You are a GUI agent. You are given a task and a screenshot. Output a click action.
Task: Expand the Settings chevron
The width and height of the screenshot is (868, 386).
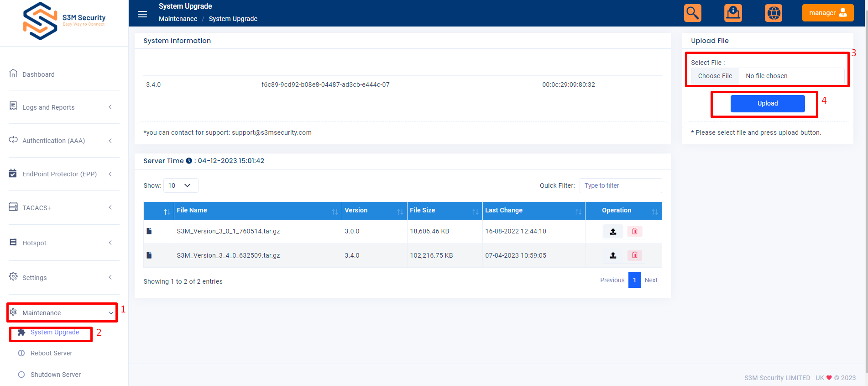(110, 277)
